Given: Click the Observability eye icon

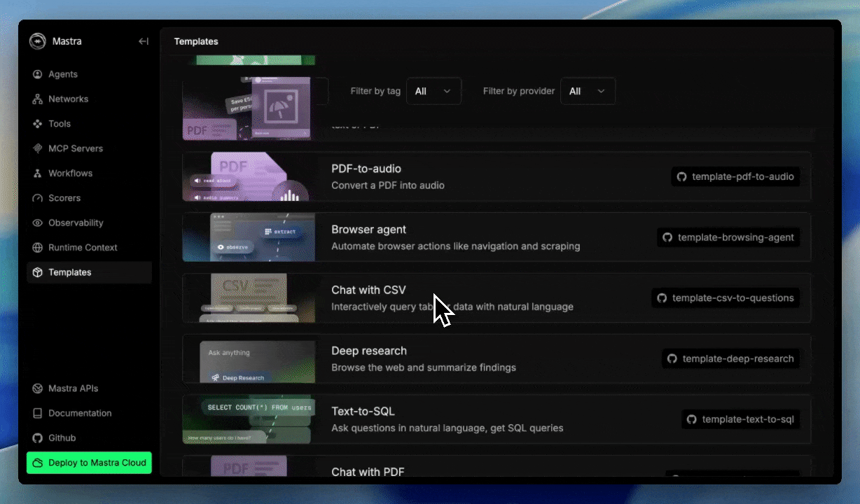Looking at the screenshot, I should point(38,223).
